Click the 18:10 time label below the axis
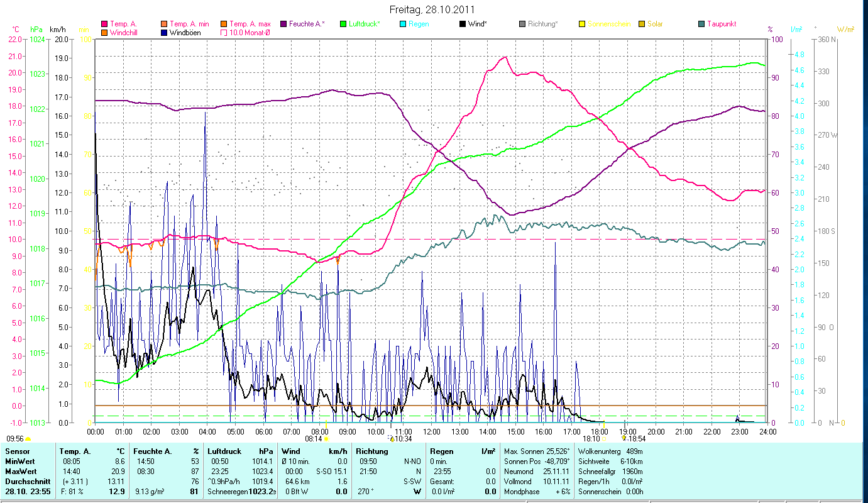The height and width of the screenshot is (503, 868). [591, 439]
